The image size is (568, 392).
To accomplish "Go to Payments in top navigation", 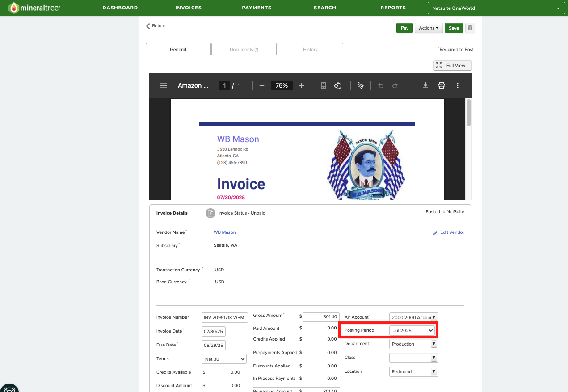I will click(x=257, y=8).
